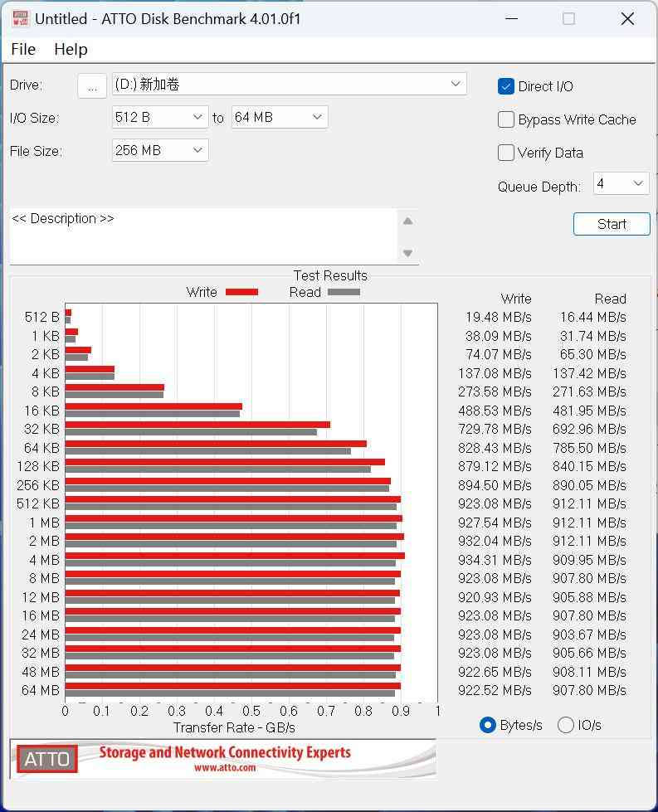Click the description scroll up arrow

[407, 221]
